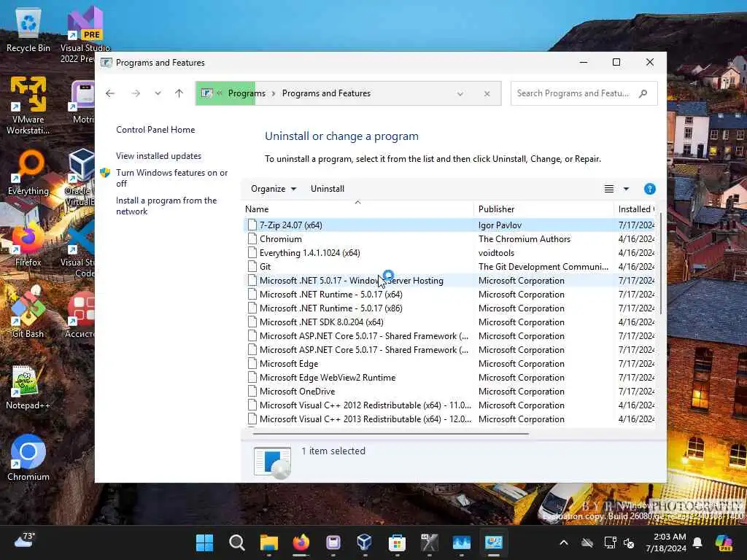This screenshot has width=747, height=560.
Task: Open Recycle Bin desktop icon
Action: click(28, 31)
